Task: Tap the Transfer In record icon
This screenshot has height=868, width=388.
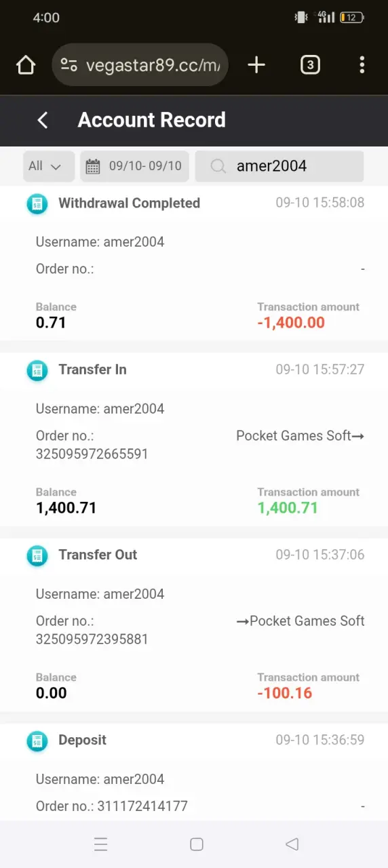Action: [37, 370]
